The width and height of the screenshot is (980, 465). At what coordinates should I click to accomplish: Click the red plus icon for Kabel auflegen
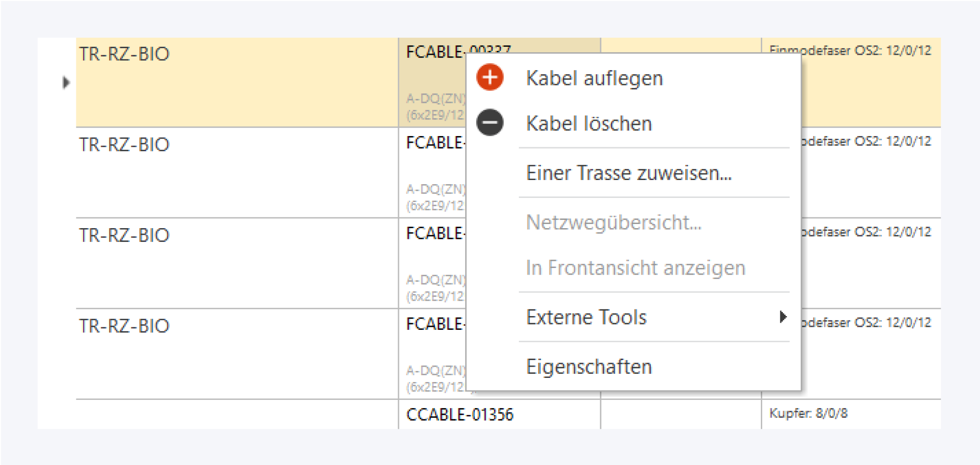490,78
